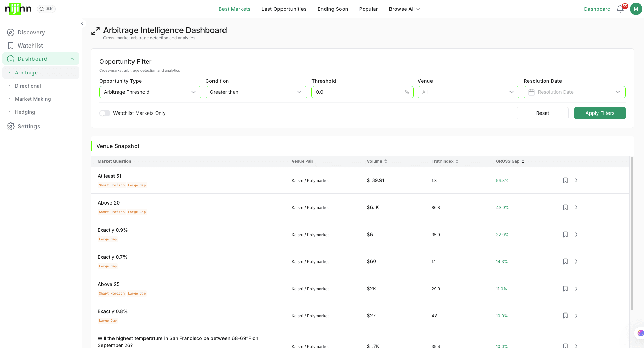644x348 pixels.
Task: Bookmark the At least 51 market
Action: click(x=565, y=180)
